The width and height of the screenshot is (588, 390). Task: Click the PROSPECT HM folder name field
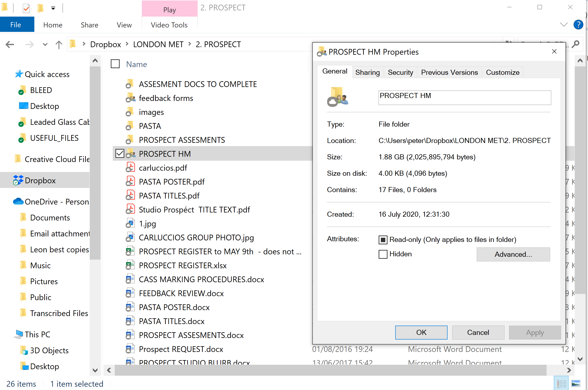[465, 97]
